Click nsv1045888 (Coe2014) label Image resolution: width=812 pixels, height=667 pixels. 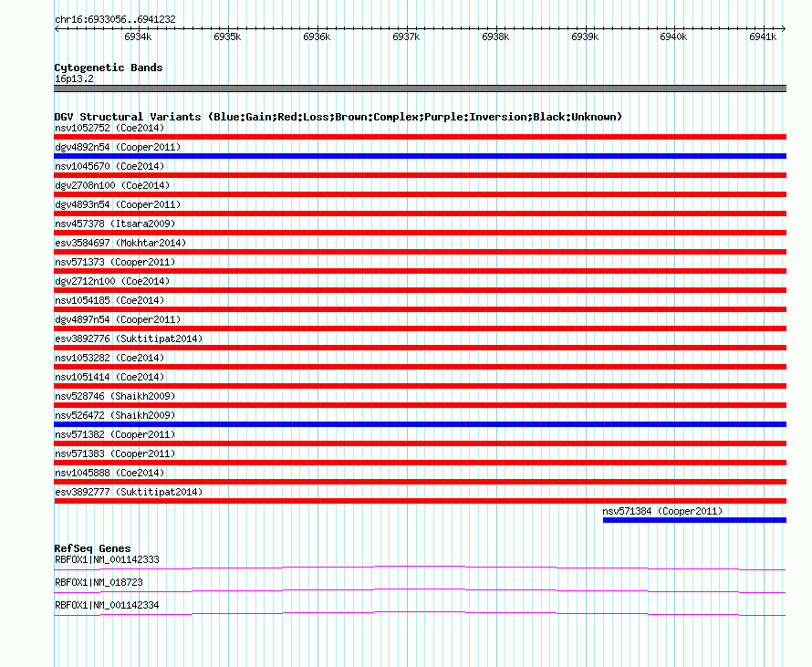pos(109,473)
